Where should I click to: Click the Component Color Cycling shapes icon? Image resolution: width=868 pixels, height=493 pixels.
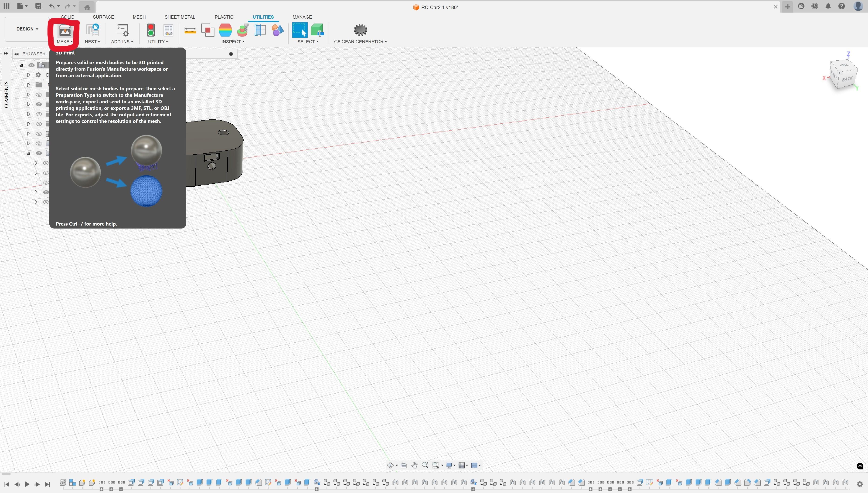tap(277, 30)
